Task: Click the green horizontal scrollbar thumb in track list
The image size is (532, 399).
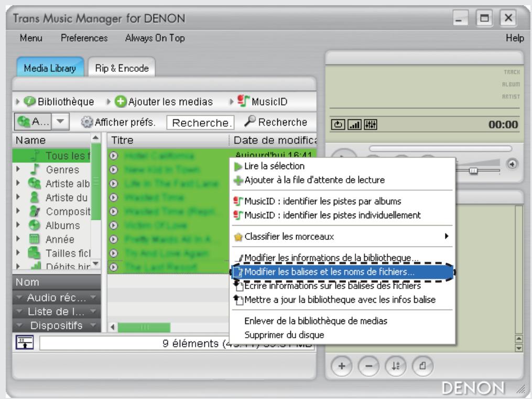Action: [x=144, y=327]
